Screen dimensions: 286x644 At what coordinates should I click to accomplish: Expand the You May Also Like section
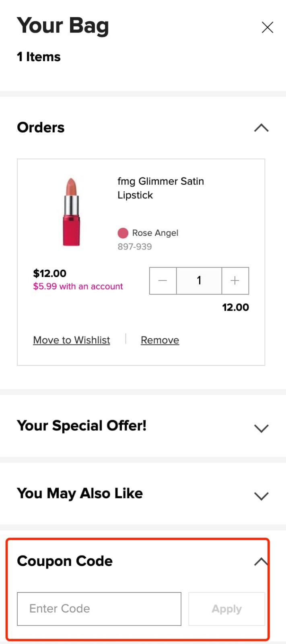261,495
